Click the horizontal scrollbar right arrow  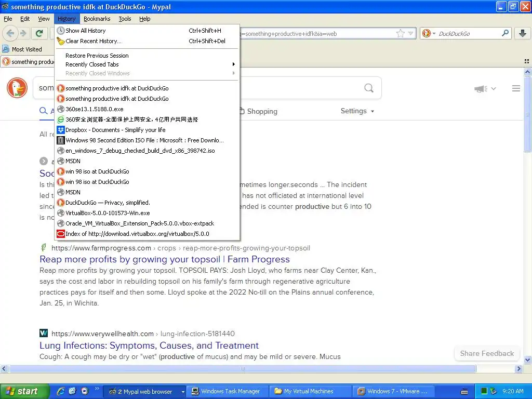pos(518,368)
